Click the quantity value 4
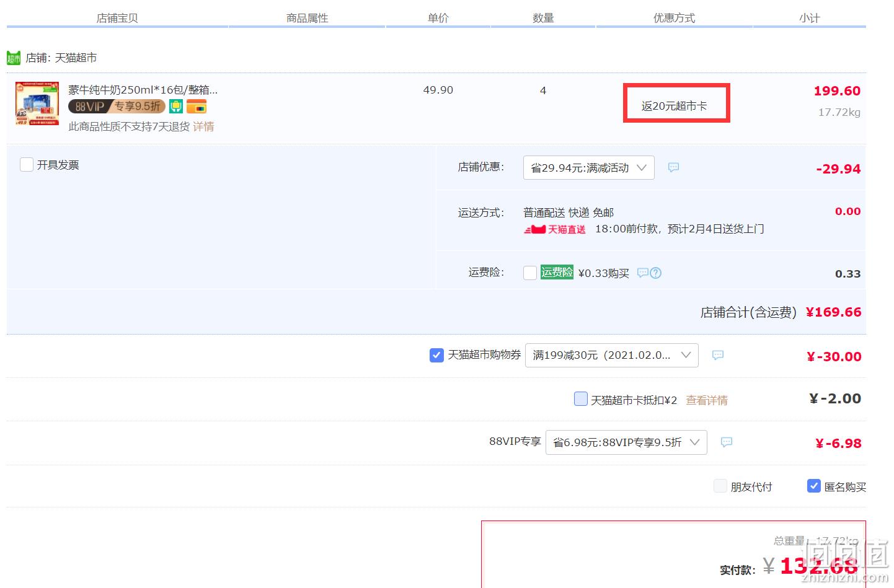This screenshot has width=894, height=588. click(x=543, y=90)
